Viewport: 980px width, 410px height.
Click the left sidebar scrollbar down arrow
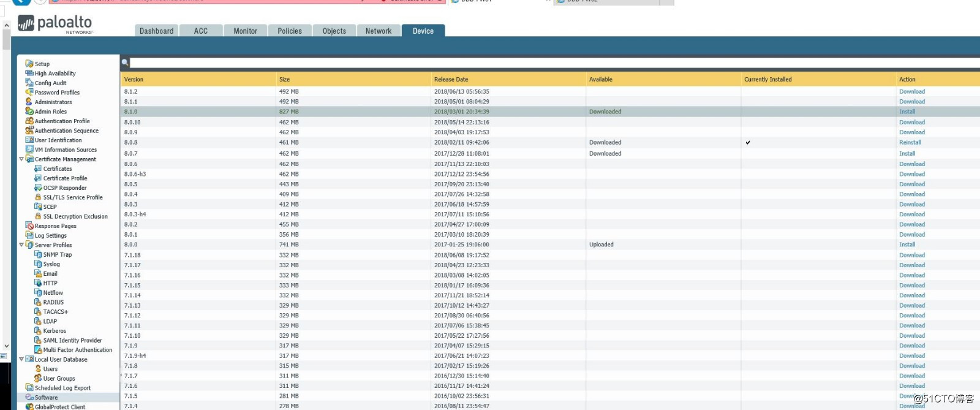6,346
